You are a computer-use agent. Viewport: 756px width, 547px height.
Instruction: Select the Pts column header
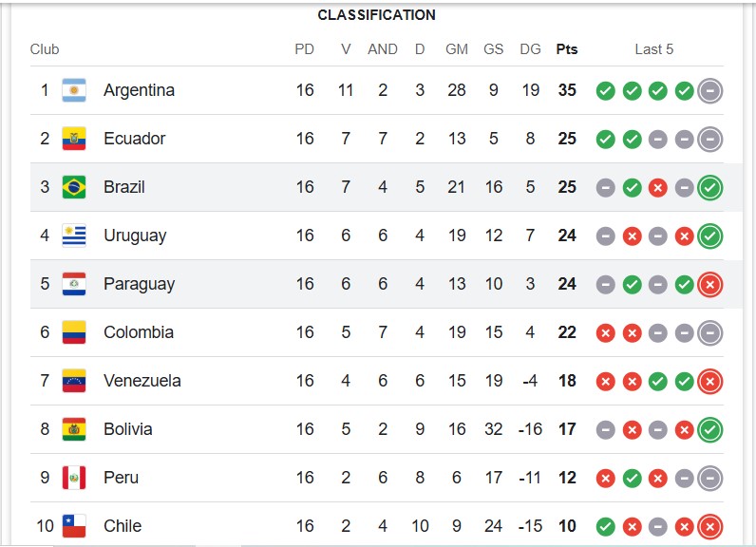tap(567, 49)
